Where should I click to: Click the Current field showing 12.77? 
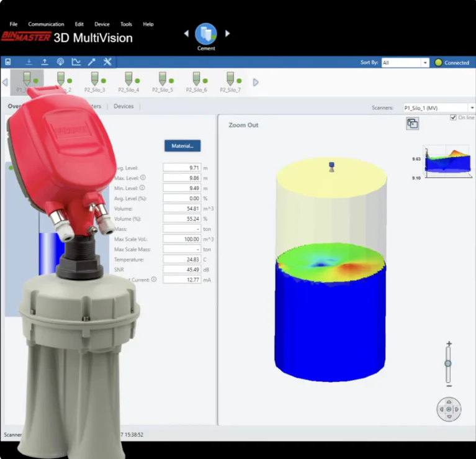coord(182,279)
